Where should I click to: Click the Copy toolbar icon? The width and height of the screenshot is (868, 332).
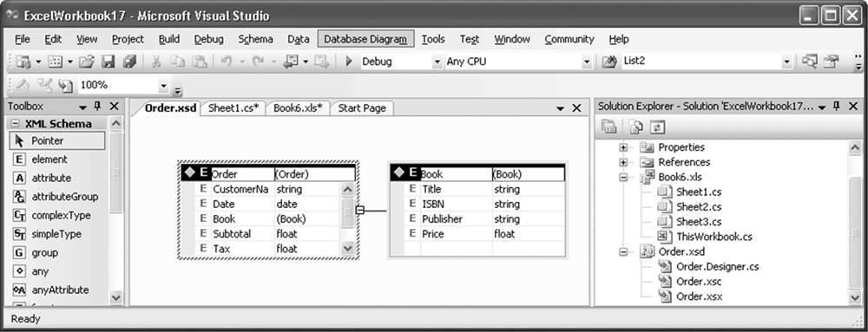[178, 62]
